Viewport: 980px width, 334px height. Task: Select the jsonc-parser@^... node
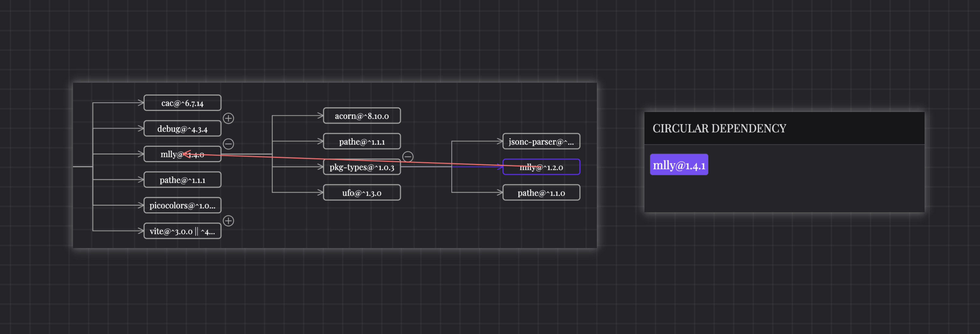tap(541, 141)
